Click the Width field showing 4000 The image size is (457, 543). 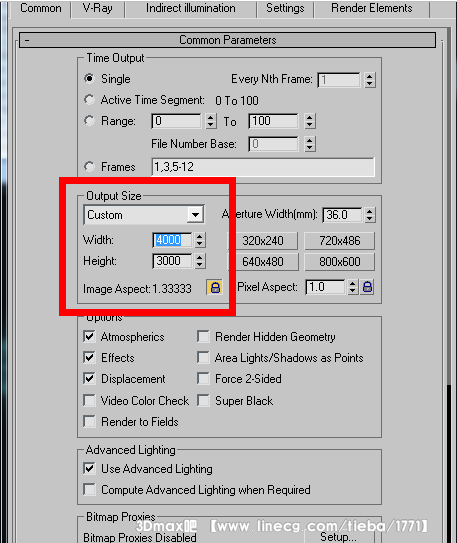tap(172, 240)
